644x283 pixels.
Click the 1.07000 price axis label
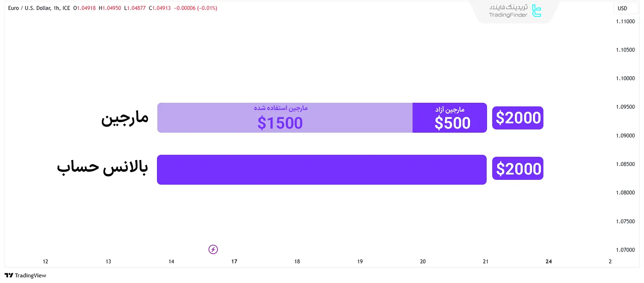point(625,250)
